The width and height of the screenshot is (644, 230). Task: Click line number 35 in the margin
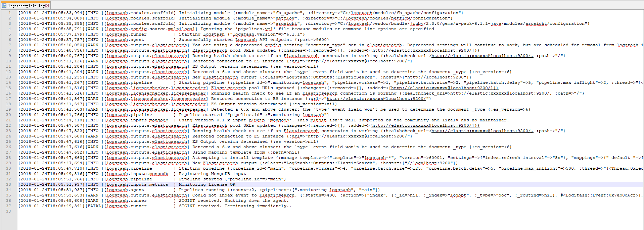(8, 195)
